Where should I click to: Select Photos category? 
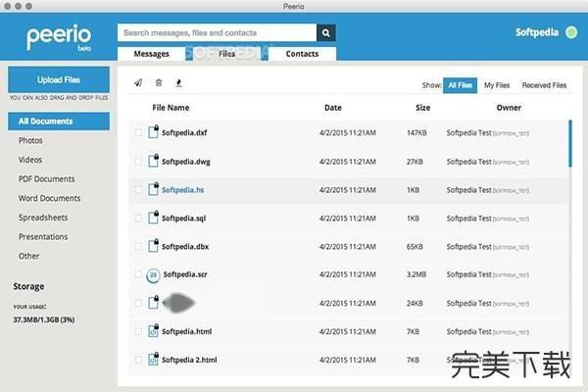30,141
